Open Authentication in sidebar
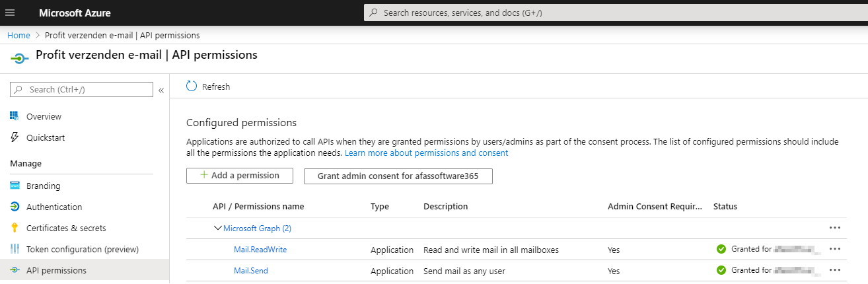868x284 pixels. 54,207
